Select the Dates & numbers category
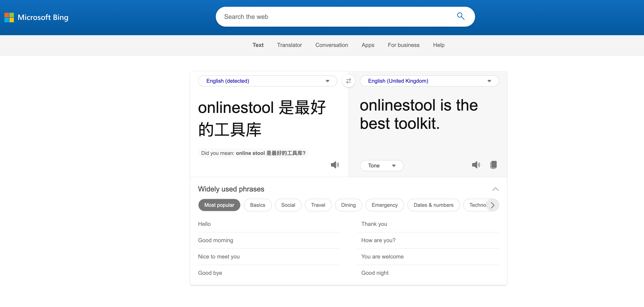 (x=433, y=205)
